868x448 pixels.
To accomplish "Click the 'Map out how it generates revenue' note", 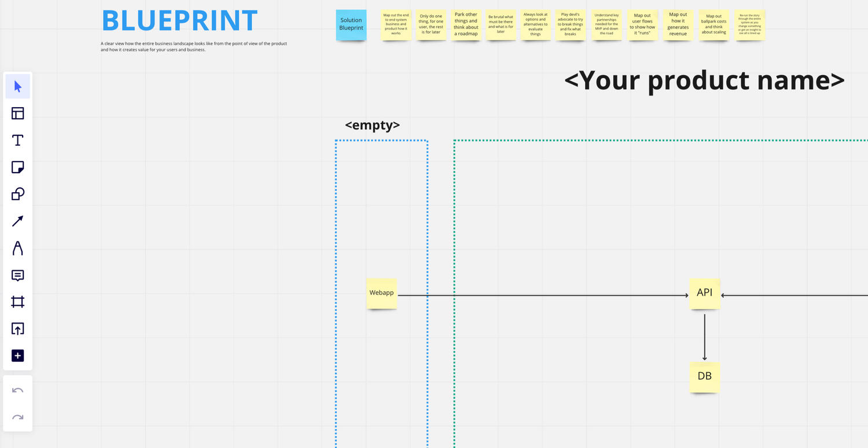I will [678, 24].
